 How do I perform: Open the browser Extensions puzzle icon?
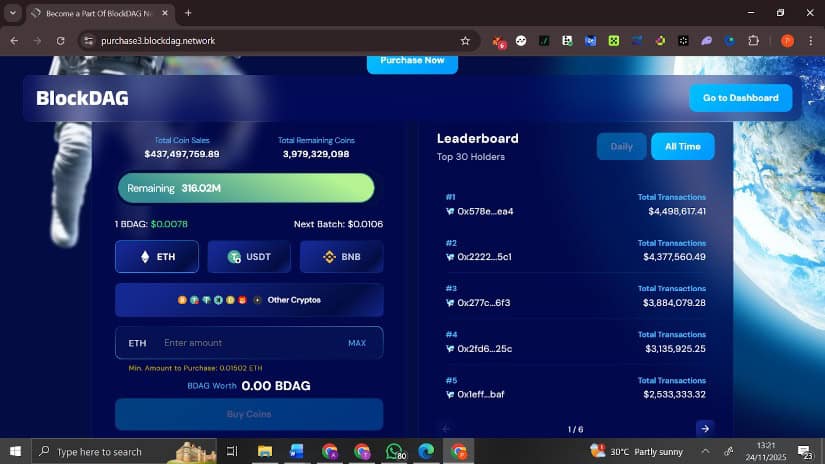coord(754,41)
